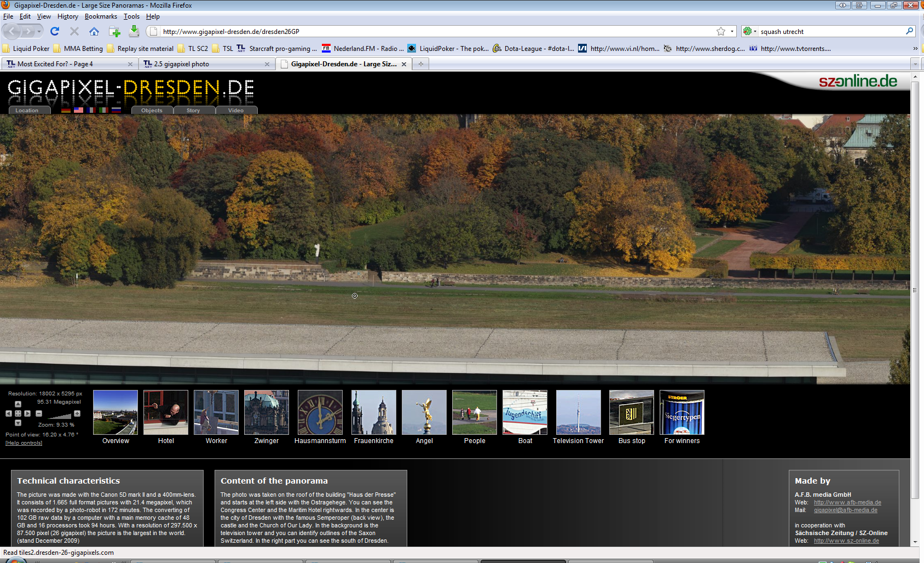Image resolution: width=924 pixels, height=563 pixels.
Task: Switch site language to Italian flag
Action: click(x=103, y=110)
